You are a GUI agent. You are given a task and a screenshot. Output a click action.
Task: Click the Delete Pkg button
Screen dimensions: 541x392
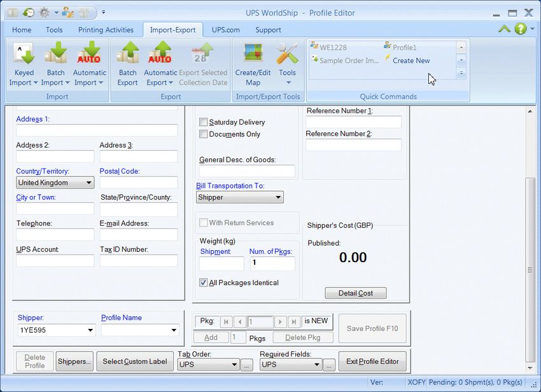click(x=302, y=337)
